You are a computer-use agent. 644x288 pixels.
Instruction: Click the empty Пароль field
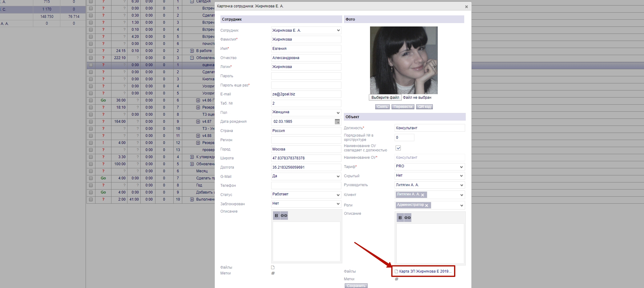(x=306, y=76)
